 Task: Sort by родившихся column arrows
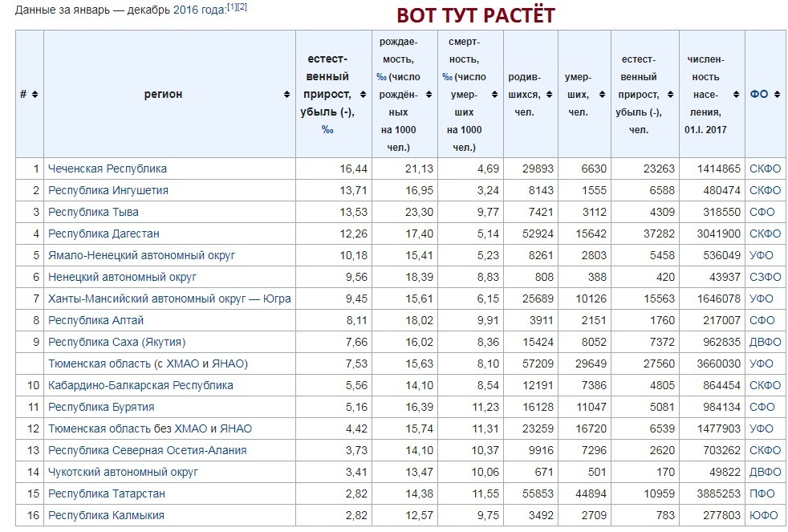549,95
